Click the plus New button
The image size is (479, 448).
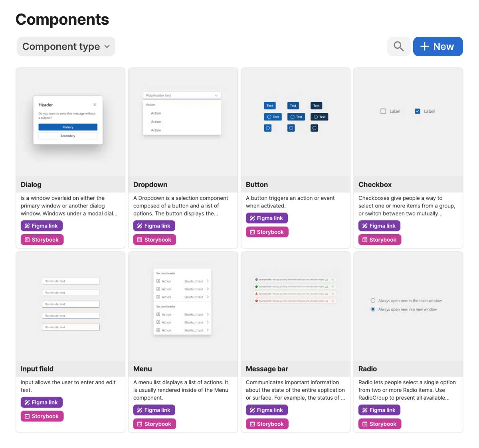437,46
